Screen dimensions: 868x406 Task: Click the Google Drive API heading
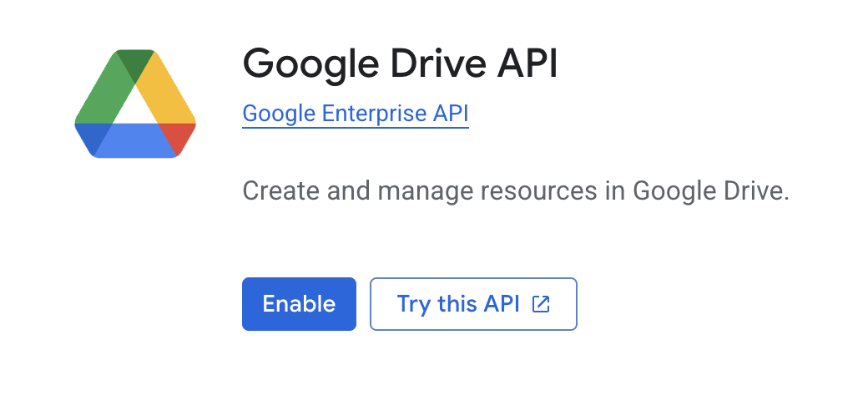tap(401, 64)
